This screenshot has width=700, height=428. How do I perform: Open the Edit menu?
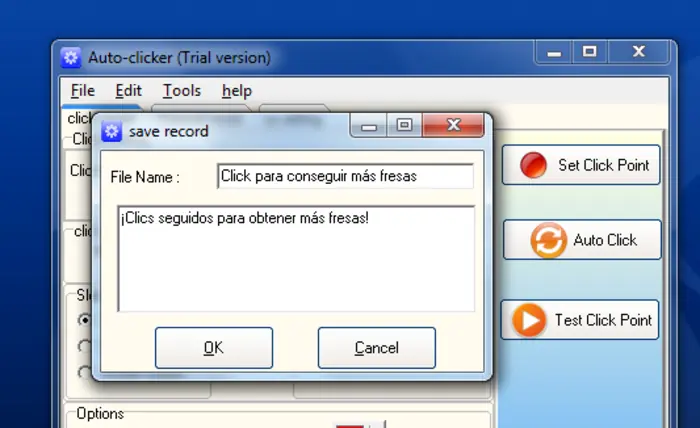coord(128,91)
